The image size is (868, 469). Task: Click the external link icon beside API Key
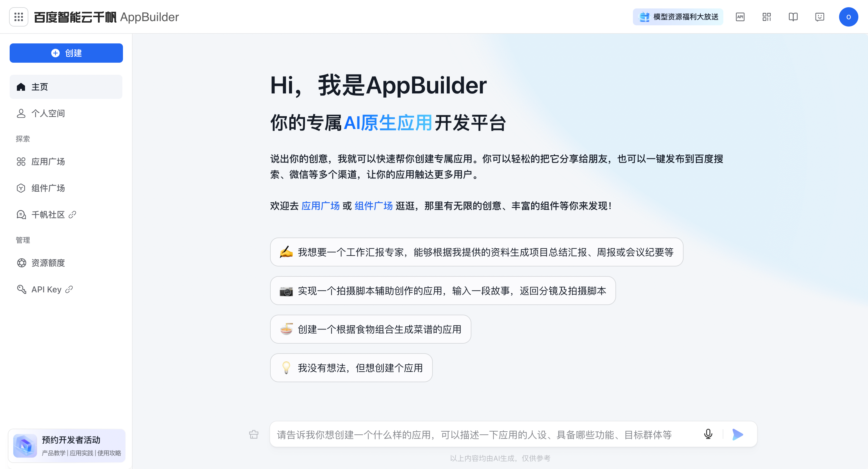tap(69, 289)
